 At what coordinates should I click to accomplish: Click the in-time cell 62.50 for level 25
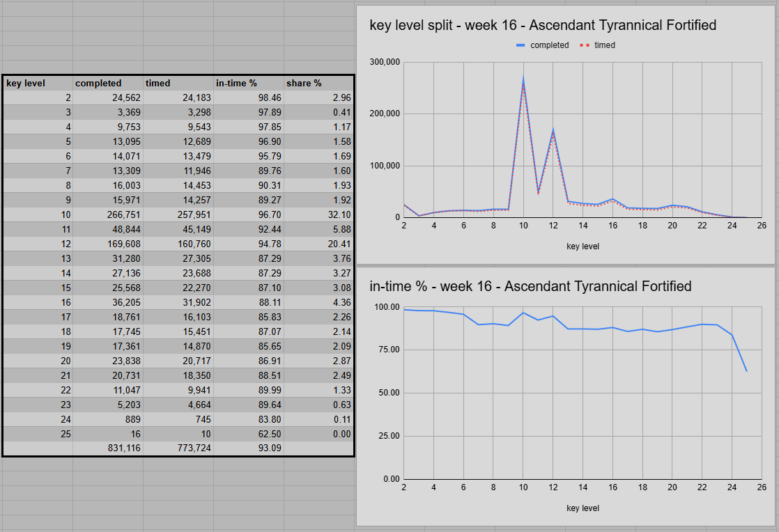pyautogui.click(x=249, y=435)
